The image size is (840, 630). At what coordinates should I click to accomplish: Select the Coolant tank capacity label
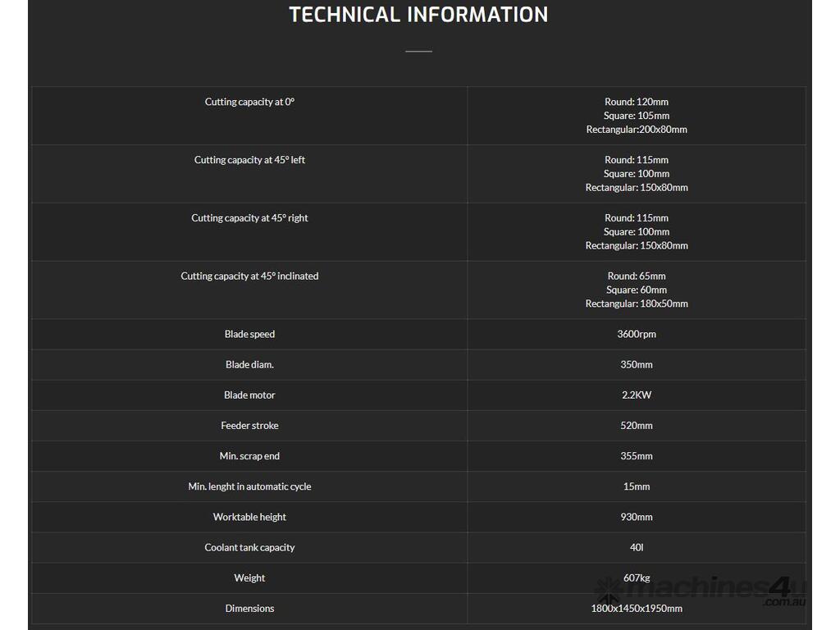coord(249,547)
